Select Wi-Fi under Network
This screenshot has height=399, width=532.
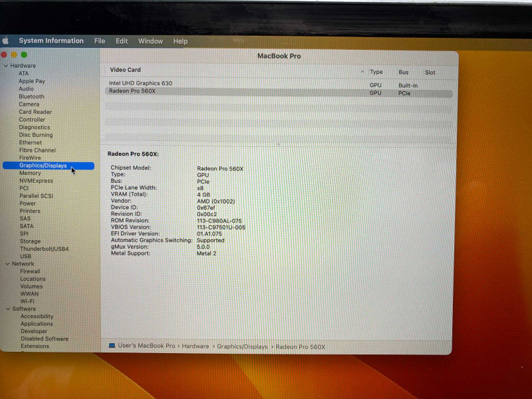[27, 301]
